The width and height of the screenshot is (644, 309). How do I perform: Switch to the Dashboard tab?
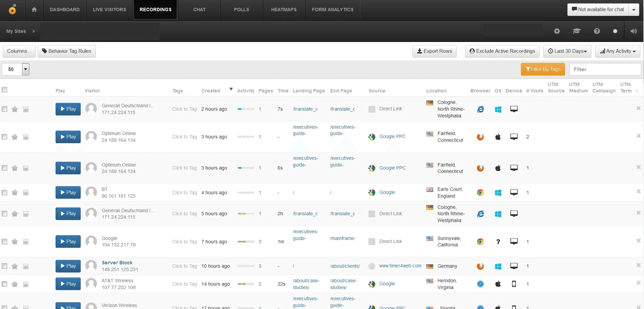tap(65, 9)
